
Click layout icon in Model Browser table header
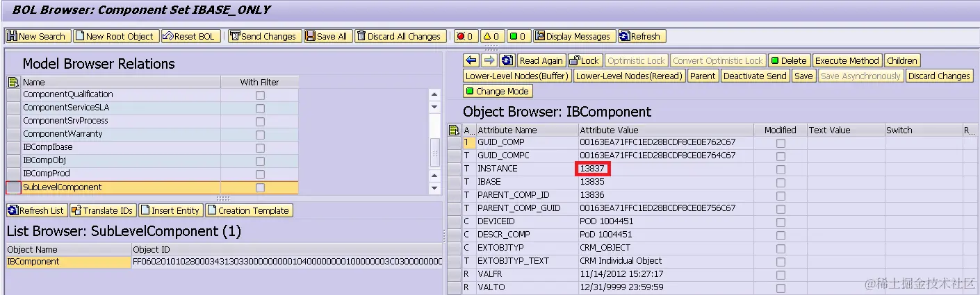tap(13, 82)
